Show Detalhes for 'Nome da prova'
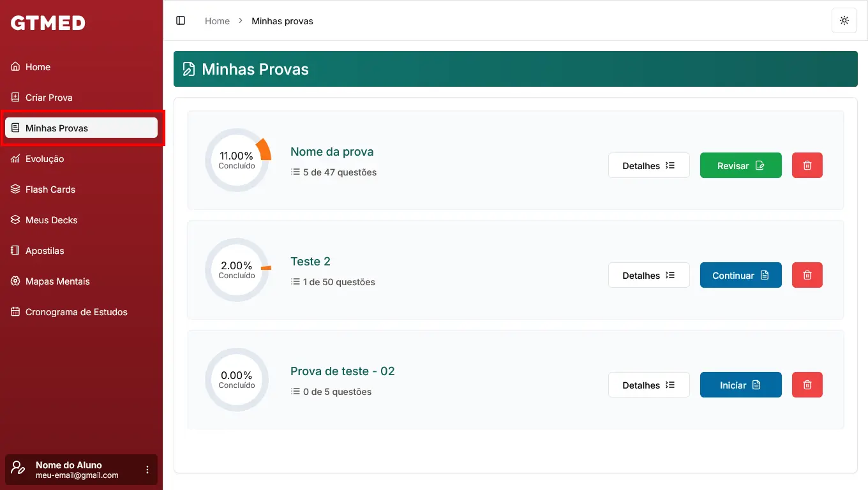This screenshot has width=868, height=490. [x=648, y=165]
